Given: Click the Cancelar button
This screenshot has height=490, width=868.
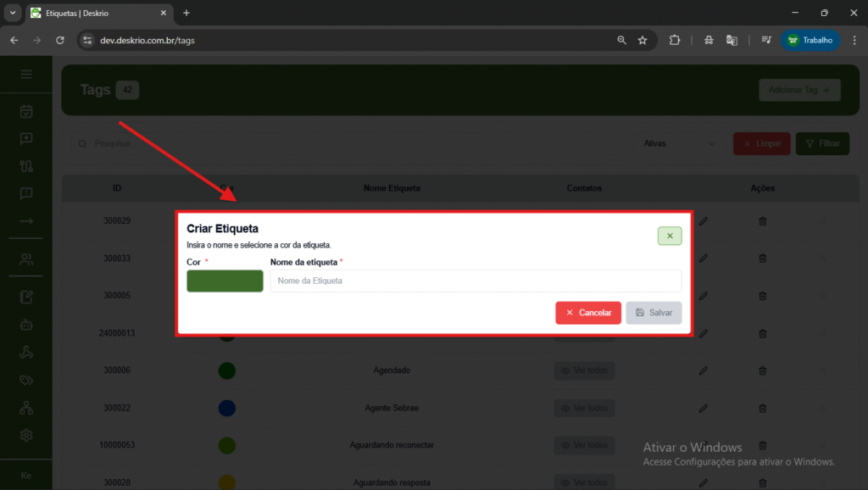Looking at the screenshot, I should pyautogui.click(x=588, y=313).
